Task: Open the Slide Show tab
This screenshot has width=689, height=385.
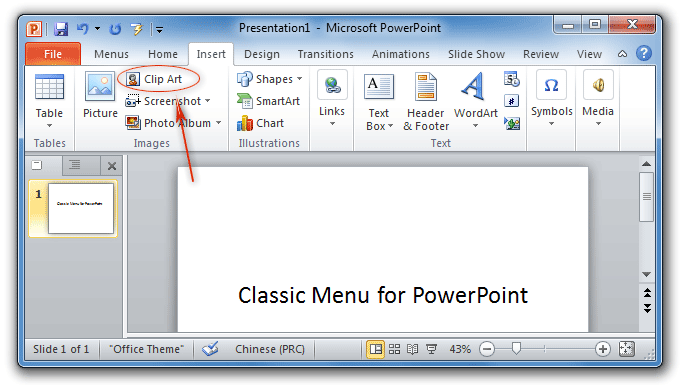Action: [476, 54]
